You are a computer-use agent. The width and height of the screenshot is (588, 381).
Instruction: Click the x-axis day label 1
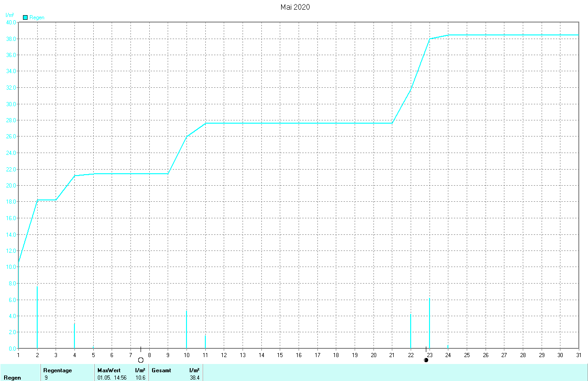pyautogui.click(x=18, y=355)
